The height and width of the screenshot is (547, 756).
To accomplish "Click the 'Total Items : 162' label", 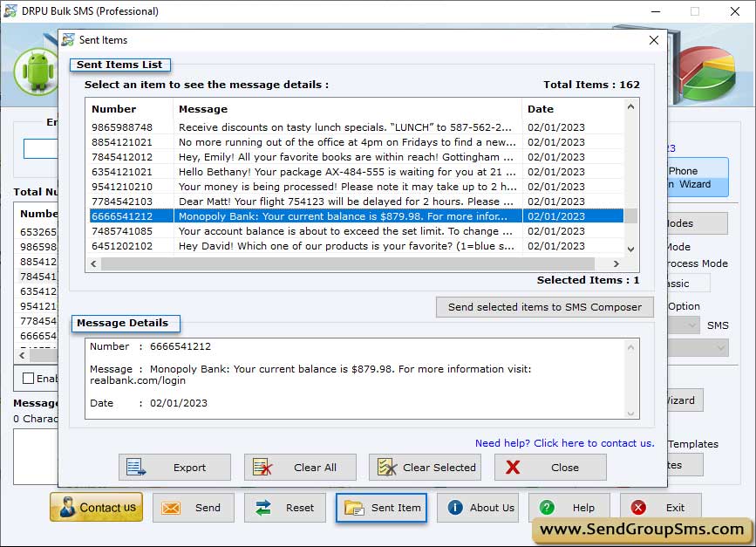I will click(591, 85).
